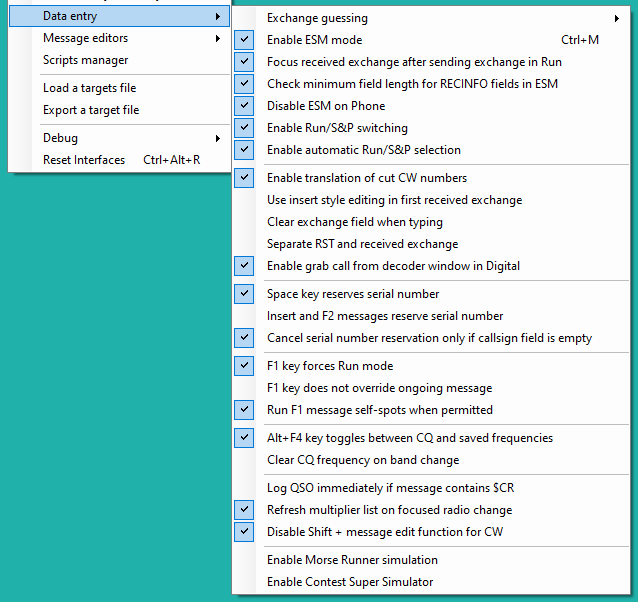Choose Export a target file

(119, 110)
